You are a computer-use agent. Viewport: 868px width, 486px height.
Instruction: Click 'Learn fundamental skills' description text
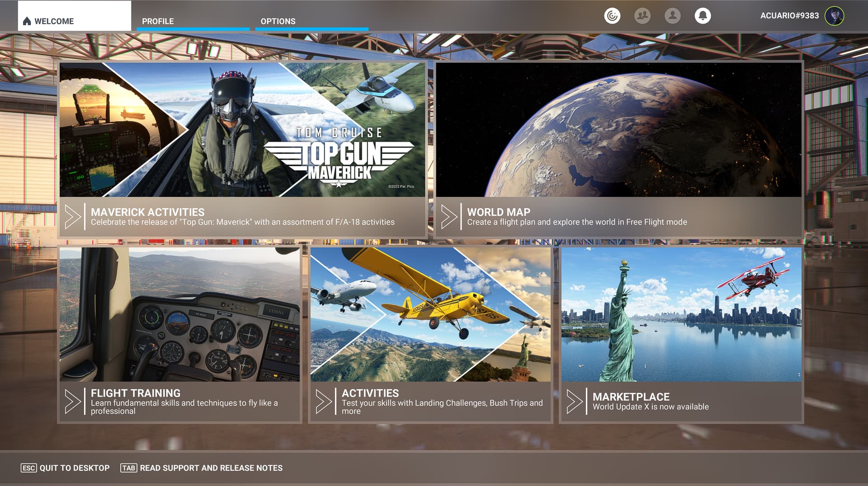pyautogui.click(x=184, y=407)
